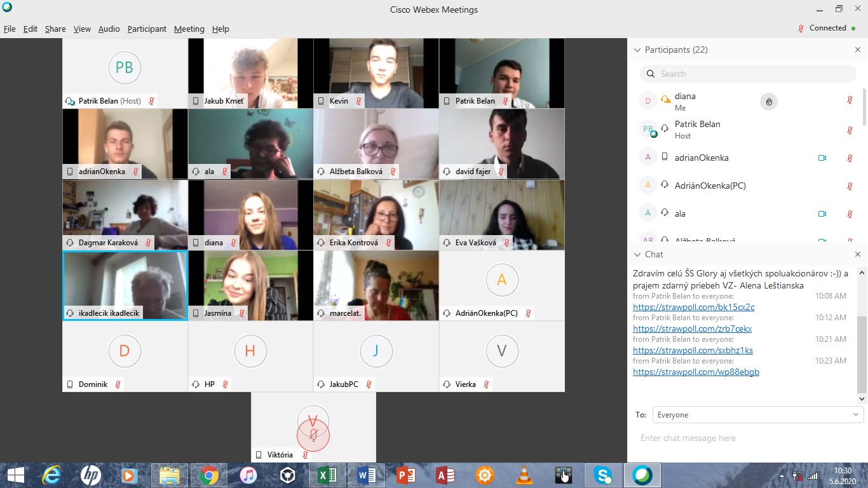The height and width of the screenshot is (488, 868).
Task: Select Alžbeta Balková's video tile
Action: (376, 144)
